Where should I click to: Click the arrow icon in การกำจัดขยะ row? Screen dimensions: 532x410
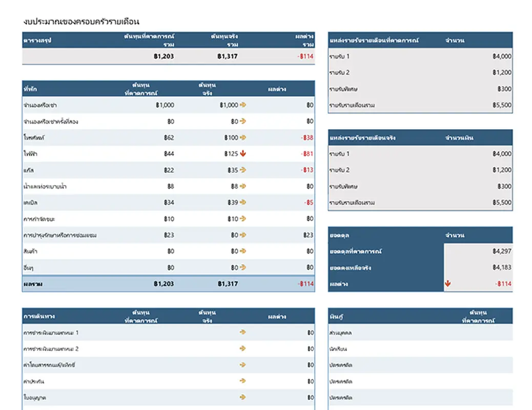click(x=243, y=219)
